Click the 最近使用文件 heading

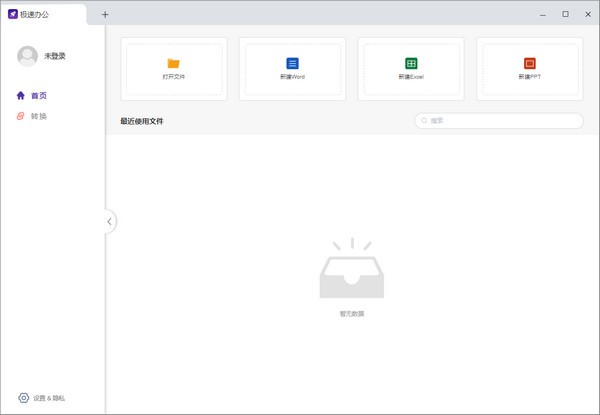[x=142, y=121]
